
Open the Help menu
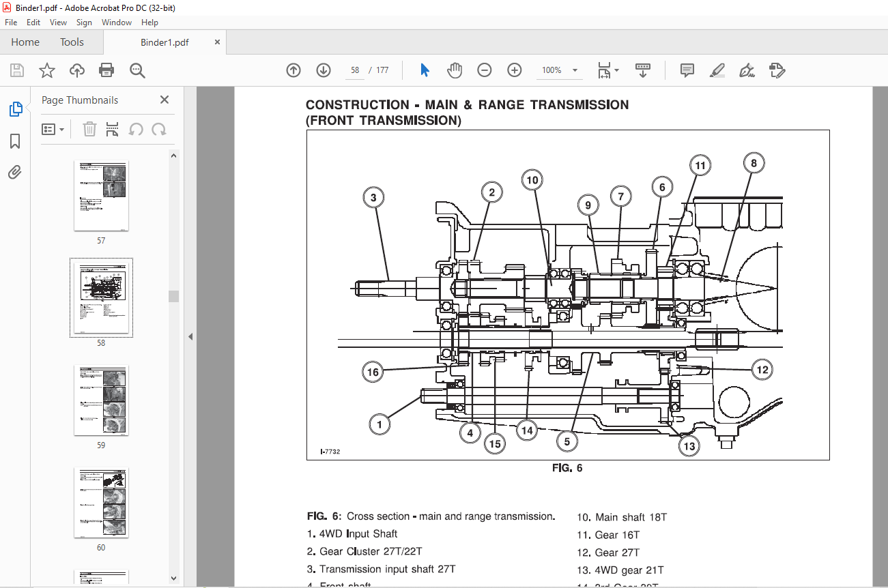tap(149, 23)
